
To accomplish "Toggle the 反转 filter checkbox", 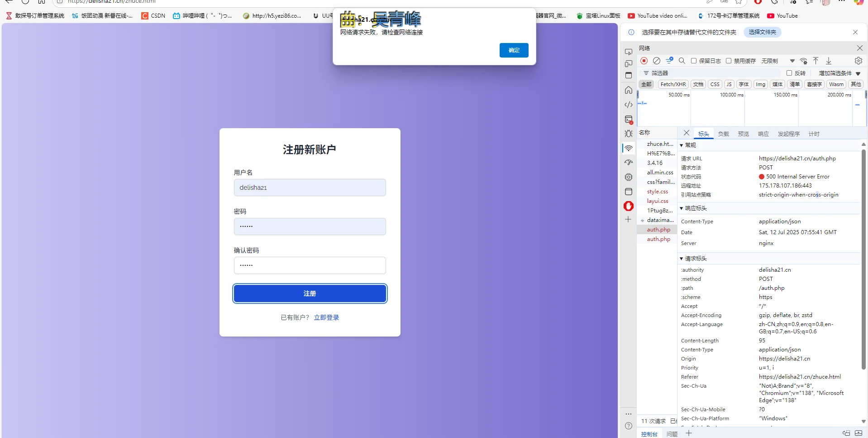I will 789,73.
